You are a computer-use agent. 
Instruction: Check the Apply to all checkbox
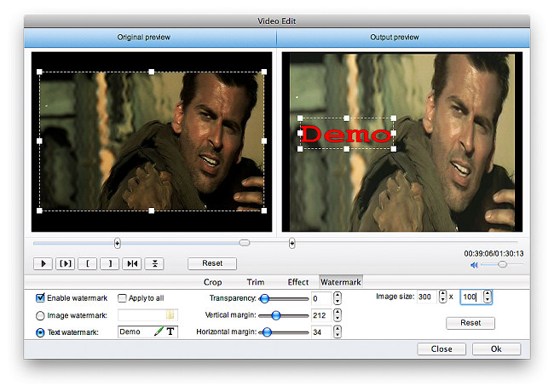pyautogui.click(x=122, y=298)
